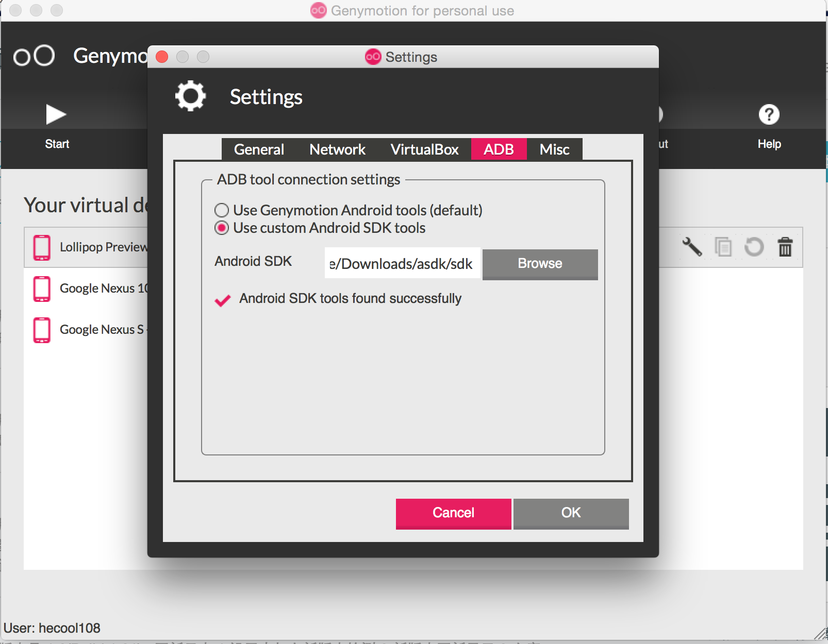Viewport: 828px width, 644px height.
Task: Select the Lollipop Preview device row
Action: pyautogui.click(x=86, y=247)
